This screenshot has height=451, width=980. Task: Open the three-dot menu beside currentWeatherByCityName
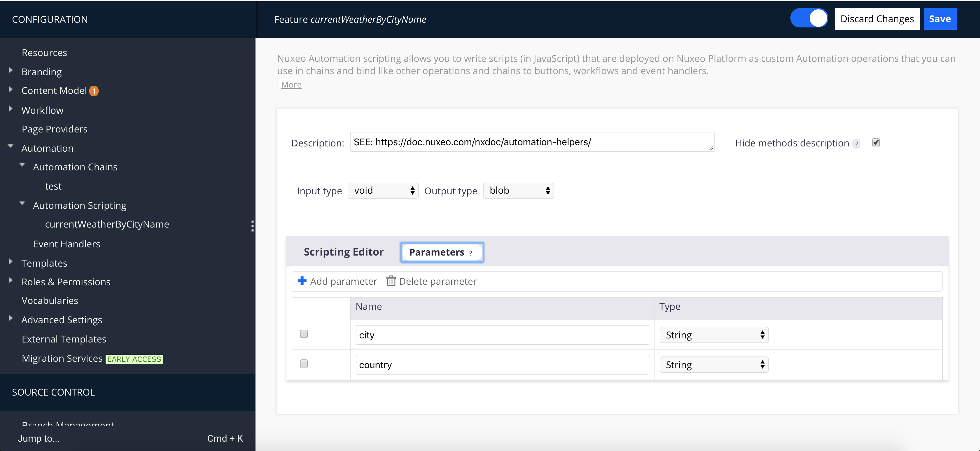tap(252, 225)
